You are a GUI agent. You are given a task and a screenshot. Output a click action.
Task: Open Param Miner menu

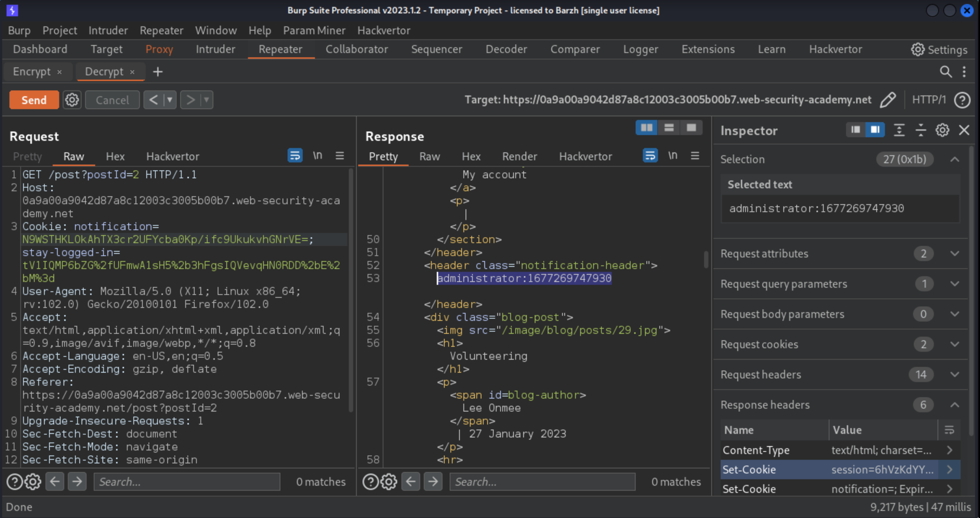pyautogui.click(x=314, y=30)
